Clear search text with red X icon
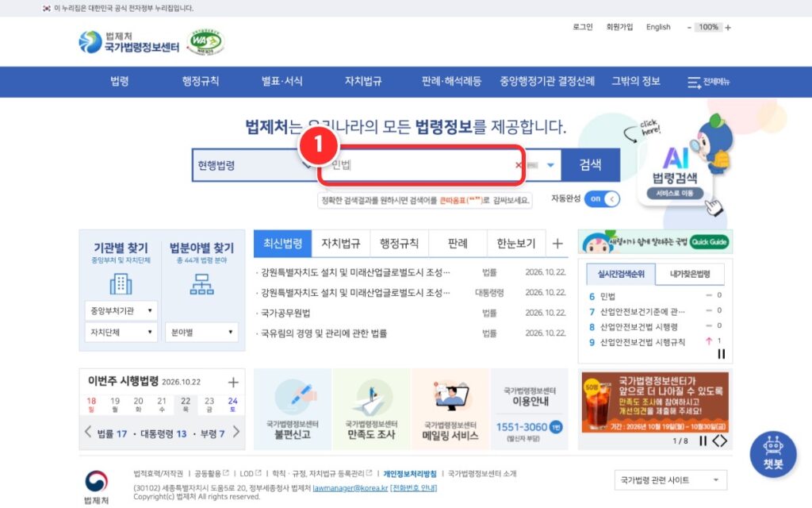812x508 pixels. click(x=519, y=165)
